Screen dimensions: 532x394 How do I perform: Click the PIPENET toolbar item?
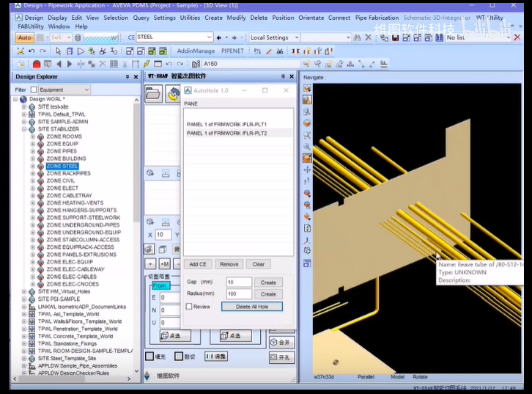point(232,51)
